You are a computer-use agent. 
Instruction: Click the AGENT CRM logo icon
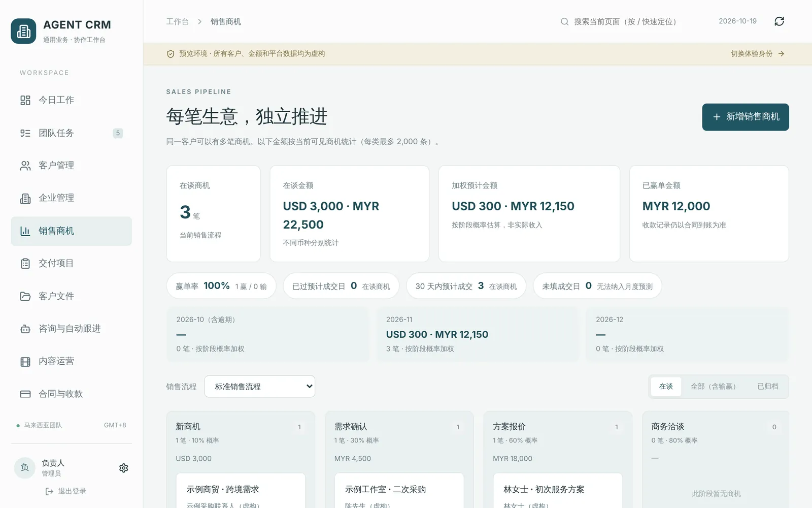pyautogui.click(x=23, y=31)
